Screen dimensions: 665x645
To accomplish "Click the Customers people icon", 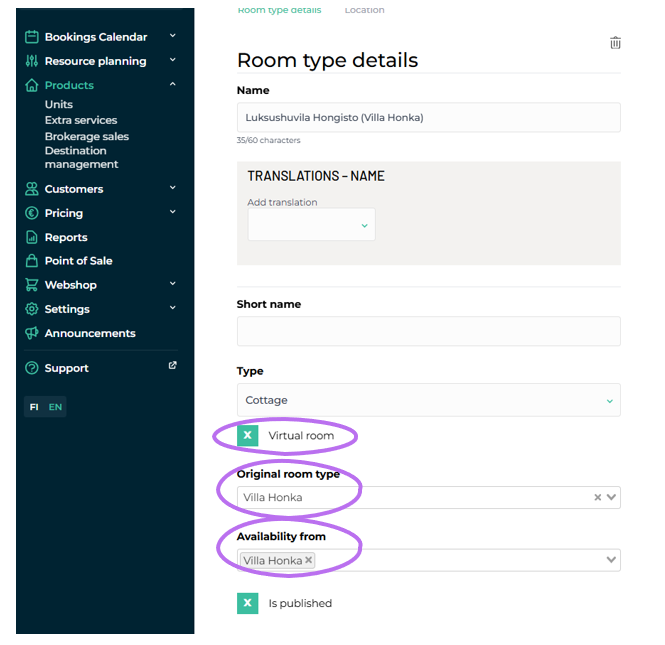I will tap(32, 189).
